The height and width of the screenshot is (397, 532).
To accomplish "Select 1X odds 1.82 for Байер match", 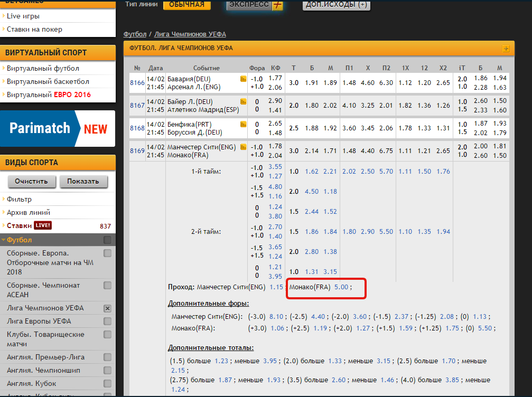I will coord(405,106).
